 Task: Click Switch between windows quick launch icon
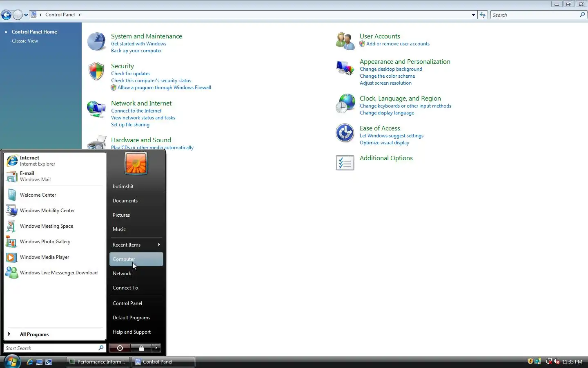49,362
